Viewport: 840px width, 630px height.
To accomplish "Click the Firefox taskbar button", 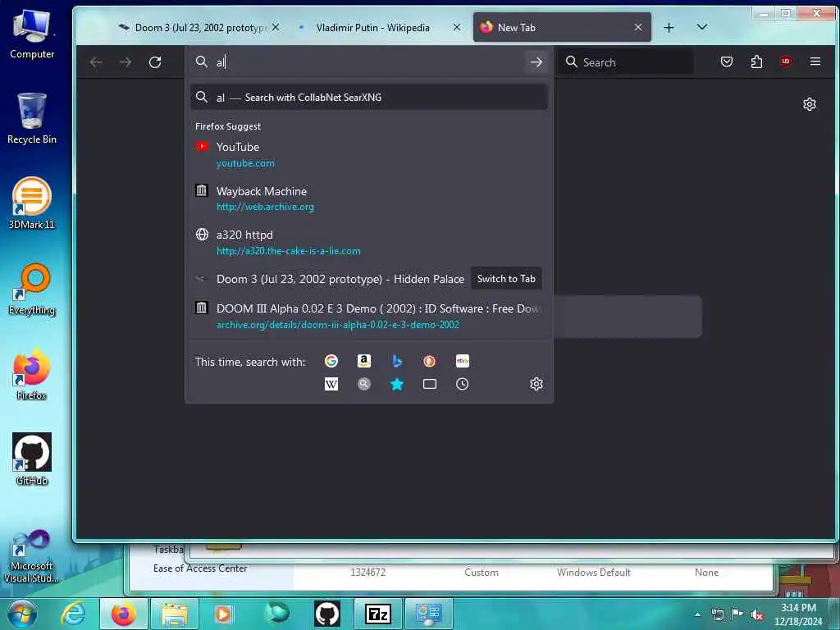I will pyautogui.click(x=123, y=614).
